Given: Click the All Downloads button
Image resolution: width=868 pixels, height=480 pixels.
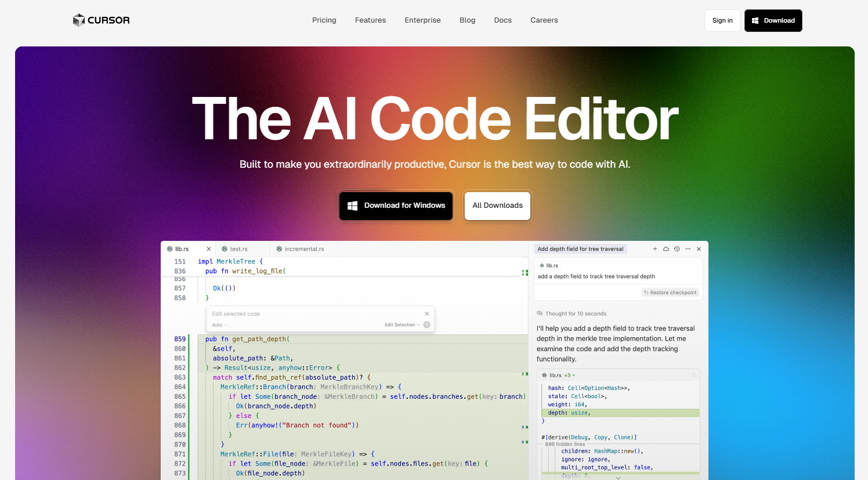Looking at the screenshot, I should click(x=497, y=205).
